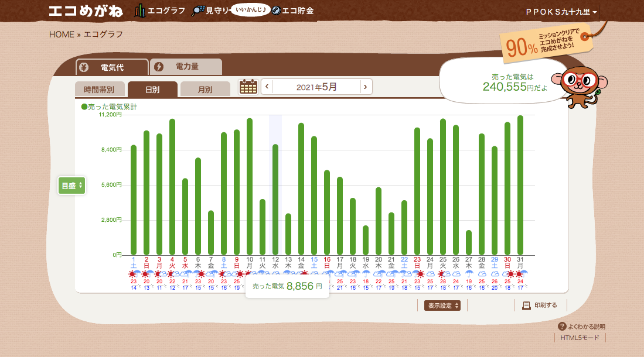Open the calendar date picker icon
The width and height of the screenshot is (644, 357).
248,87
